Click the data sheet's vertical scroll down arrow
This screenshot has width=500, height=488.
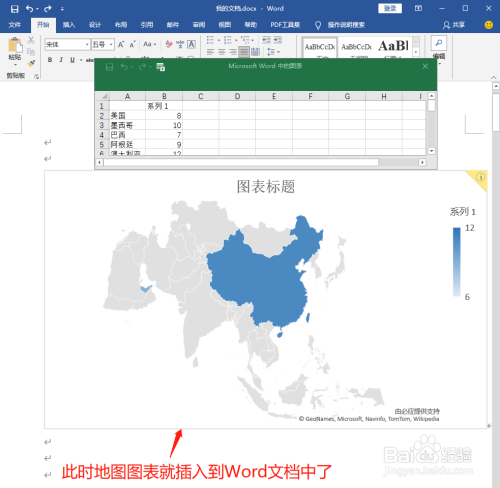[431, 151]
